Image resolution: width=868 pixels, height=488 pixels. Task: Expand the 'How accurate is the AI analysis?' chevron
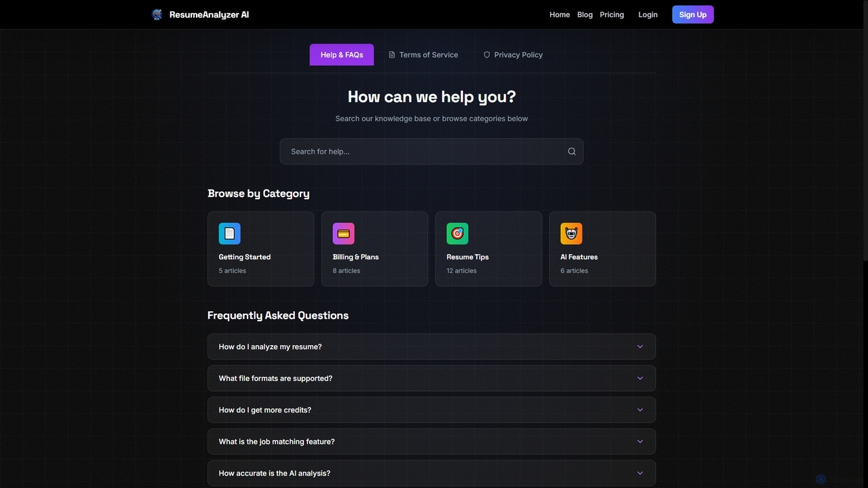(639, 473)
